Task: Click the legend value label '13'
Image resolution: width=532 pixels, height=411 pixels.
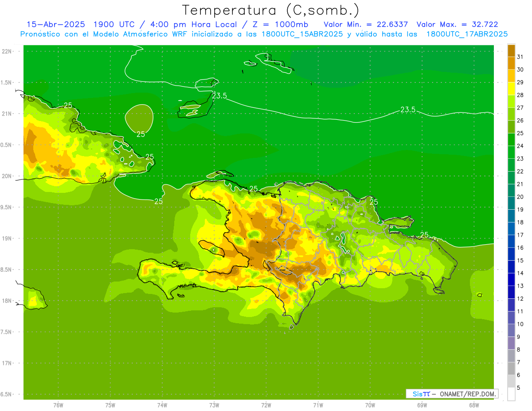Action: click(x=520, y=286)
